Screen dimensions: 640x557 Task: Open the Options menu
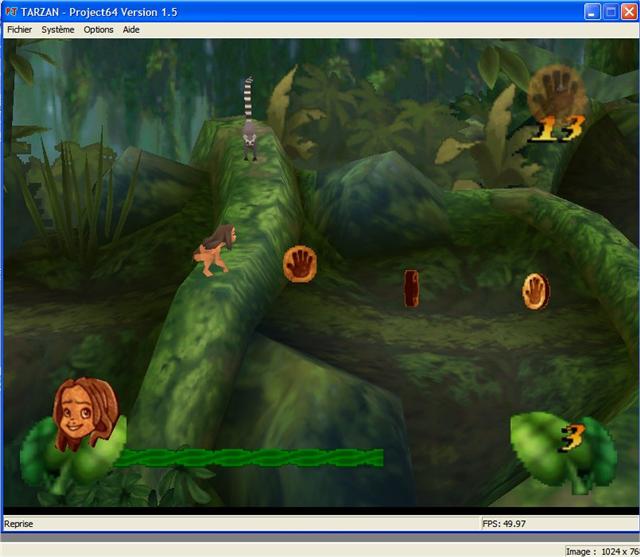[98, 30]
